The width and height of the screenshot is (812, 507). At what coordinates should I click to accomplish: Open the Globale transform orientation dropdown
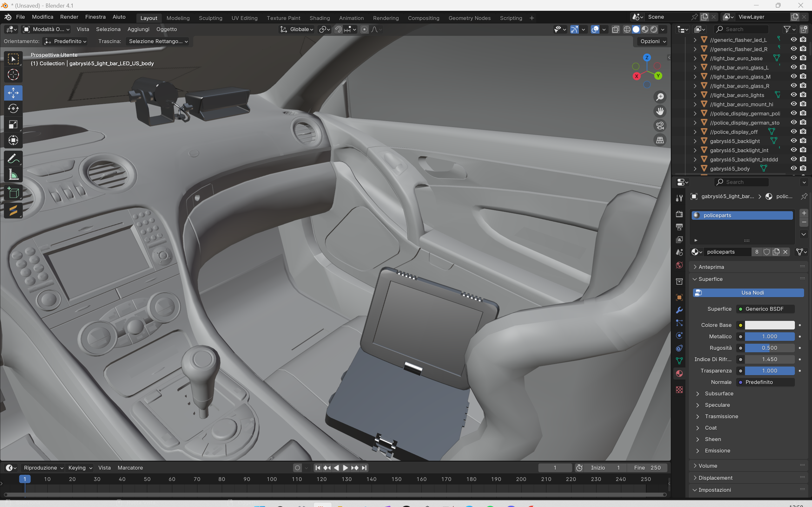[297, 29]
